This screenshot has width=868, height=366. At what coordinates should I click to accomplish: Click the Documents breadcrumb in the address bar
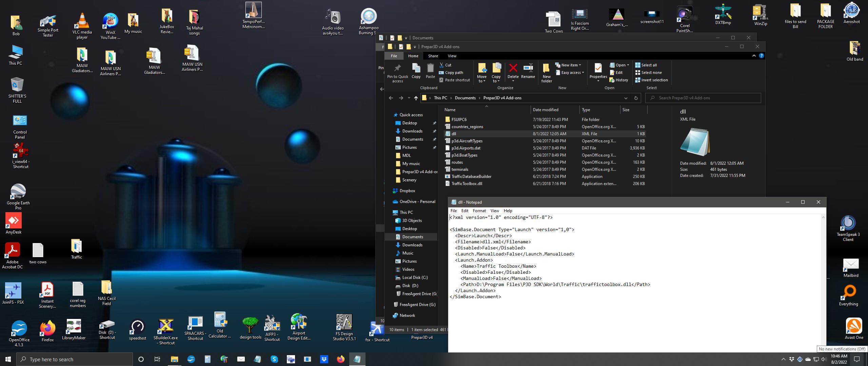[x=465, y=98]
